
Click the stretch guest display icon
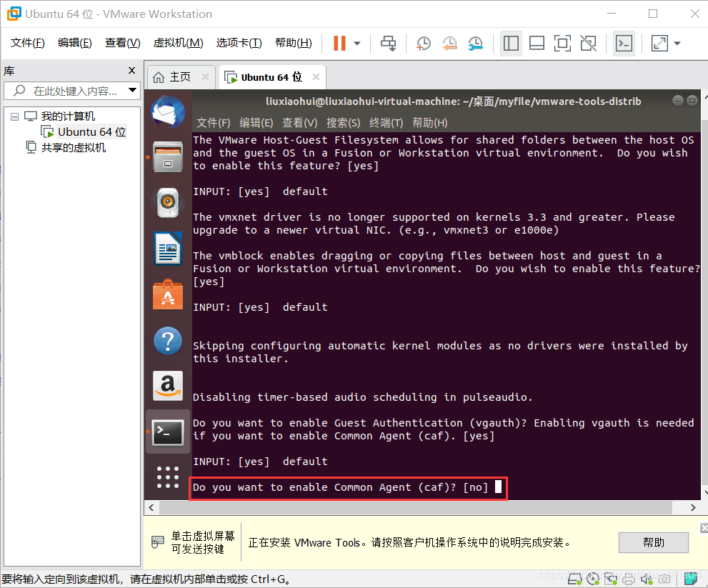point(659,44)
